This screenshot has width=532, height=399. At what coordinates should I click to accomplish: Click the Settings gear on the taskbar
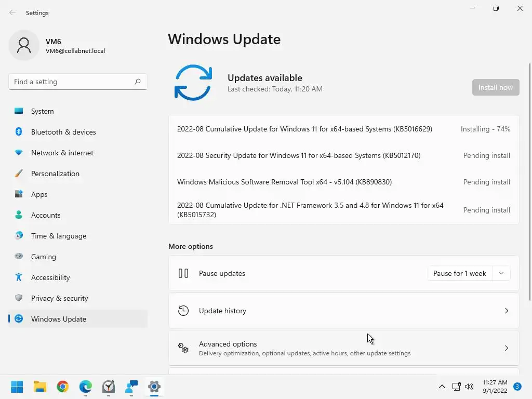[154, 387]
